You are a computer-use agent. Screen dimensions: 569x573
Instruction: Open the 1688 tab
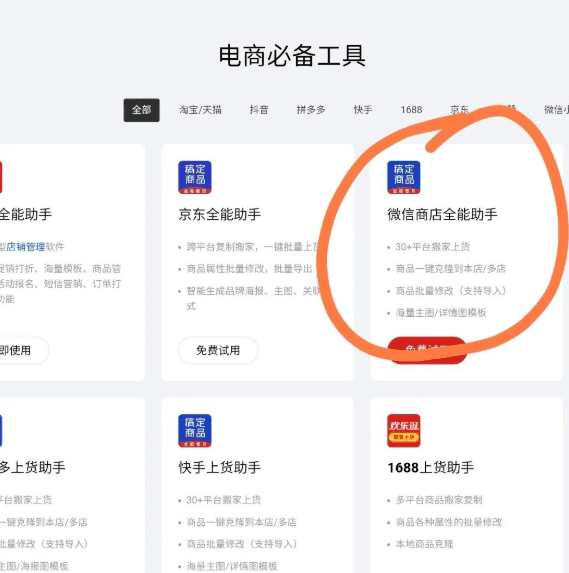pyautogui.click(x=411, y=110)
